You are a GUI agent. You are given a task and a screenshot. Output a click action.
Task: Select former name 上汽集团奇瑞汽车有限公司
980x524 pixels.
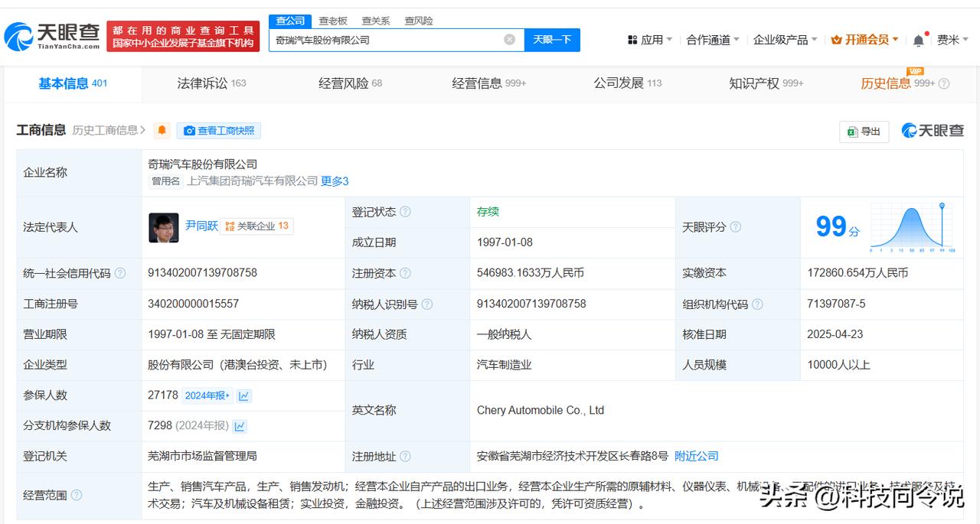(252, 181)
